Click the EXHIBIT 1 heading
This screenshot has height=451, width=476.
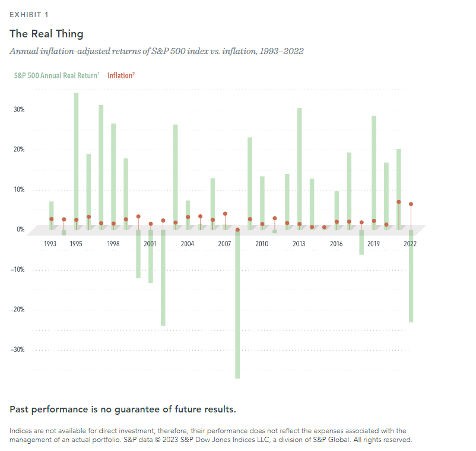[x=30, y=14]
